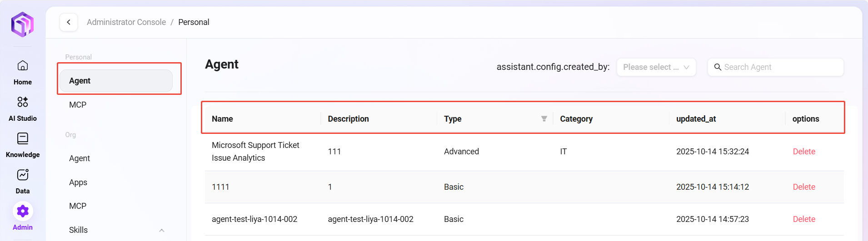868x241 pixels.
Task: Click the app logo icon
Action: pos(22,24)
